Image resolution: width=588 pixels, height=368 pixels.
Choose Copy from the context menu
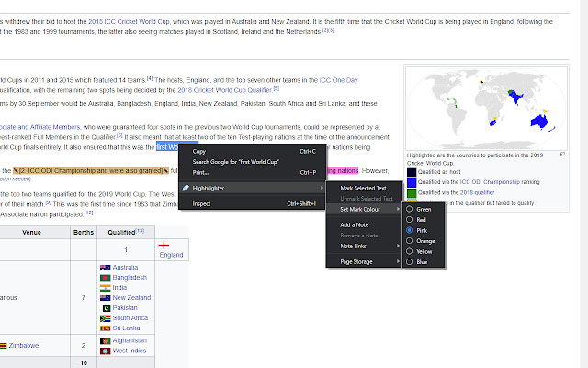coord(199,151)
